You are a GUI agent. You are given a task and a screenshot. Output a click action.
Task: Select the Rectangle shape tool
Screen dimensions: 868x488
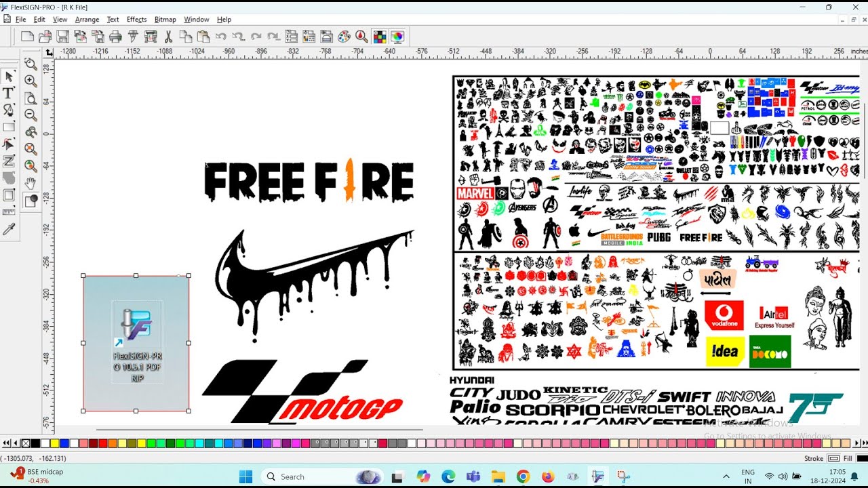tap(9, 127)
